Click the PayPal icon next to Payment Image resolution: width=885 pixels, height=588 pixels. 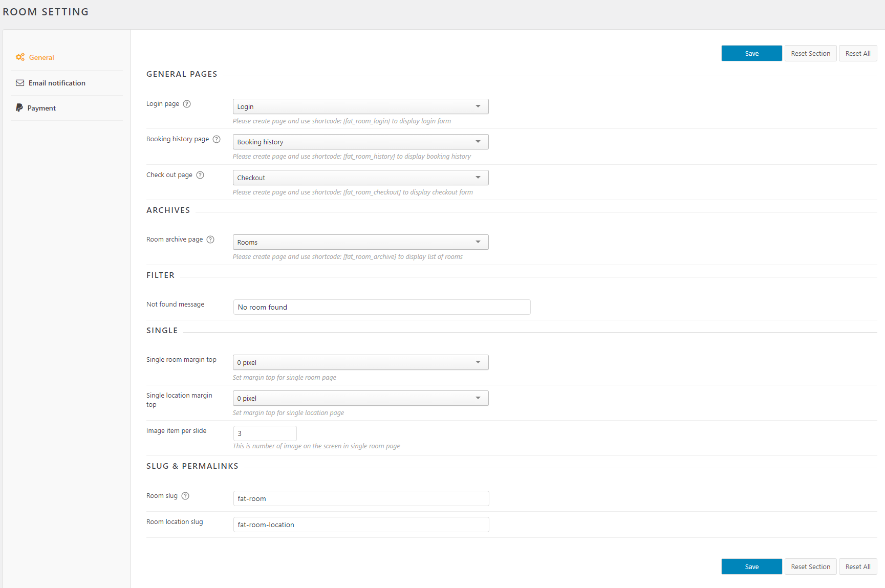click(20, 107)
